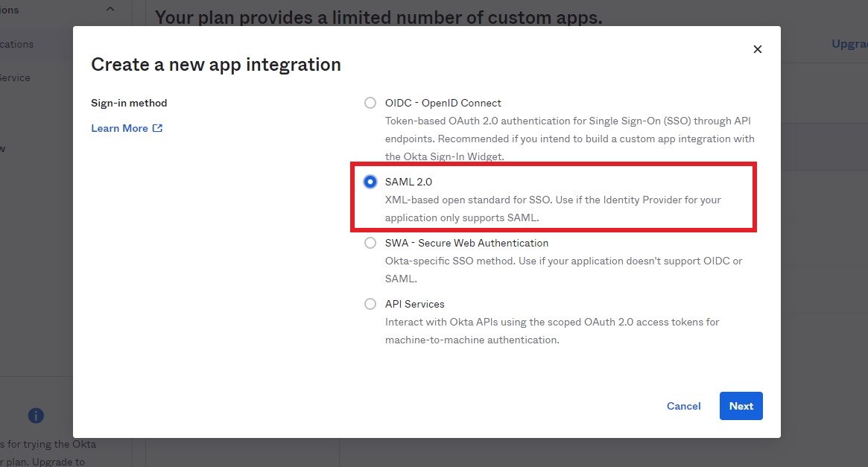Viewport: 868px width, 467px height.
Task: Click the 'API Services' option label text
Action: (414, 304)
